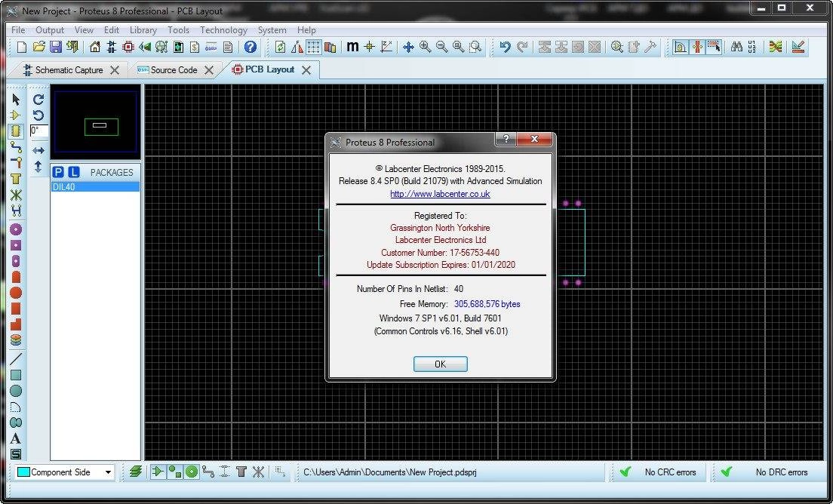Click the Zoom In magnifier icon
Viewport: 833px width, 504px height.
click(x=425, y=48)
